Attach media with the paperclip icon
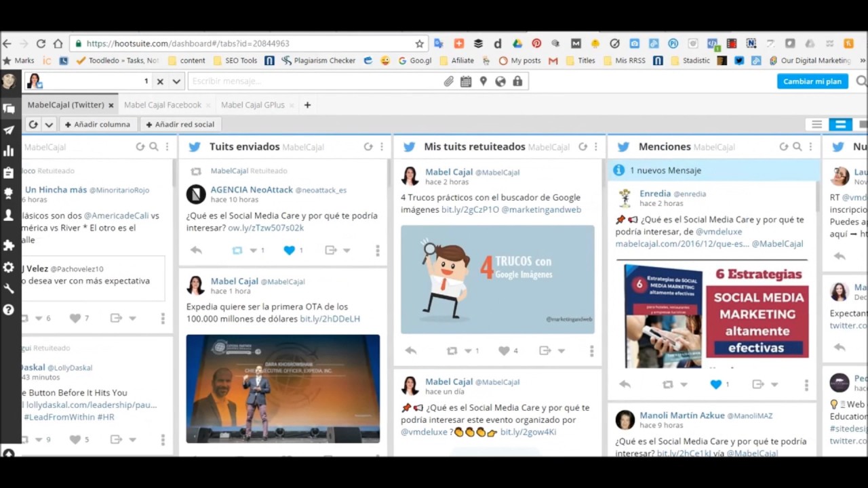Image resolution: width=868 pixels, height=488 pixels. 448,81
